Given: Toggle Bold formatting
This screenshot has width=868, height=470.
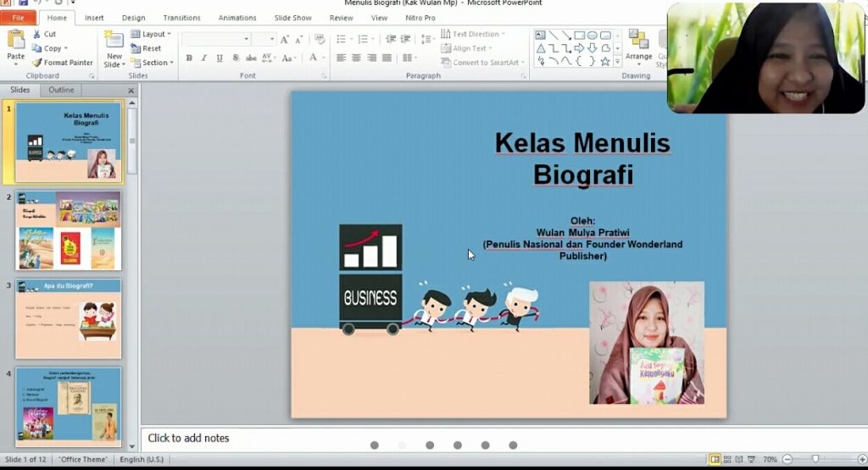Looking at the screenshot, I should (189, 58).
